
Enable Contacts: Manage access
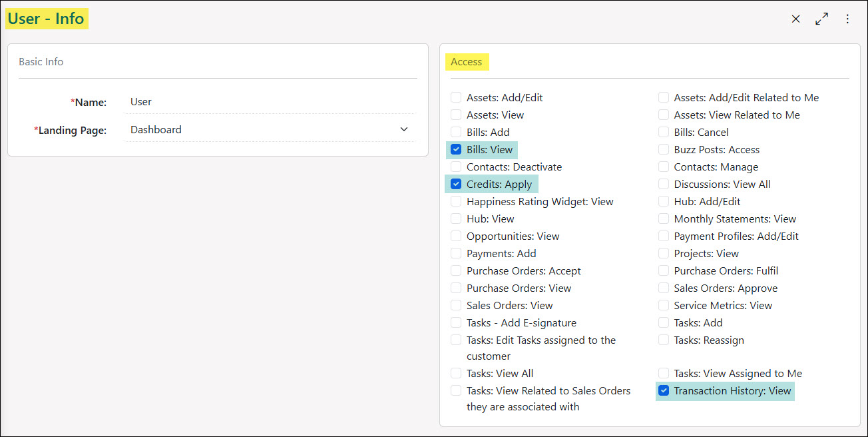click(x=663, y=167)
